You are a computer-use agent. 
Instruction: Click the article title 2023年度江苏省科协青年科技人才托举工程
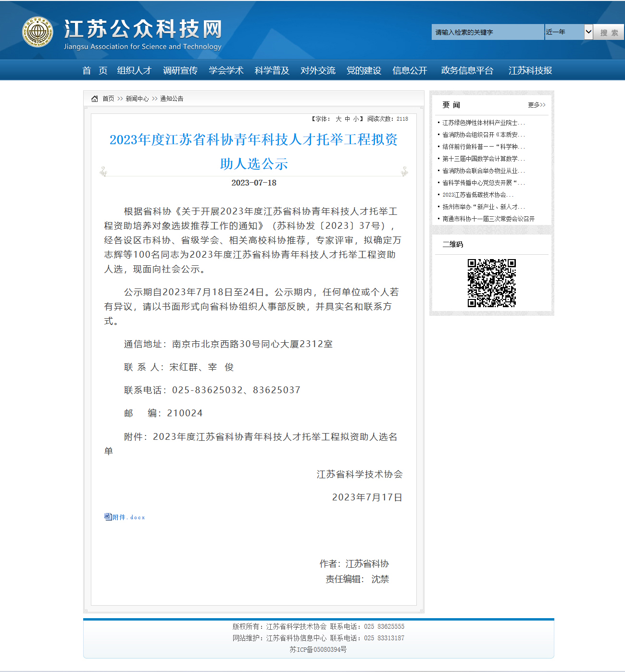(x=254, y=151)
